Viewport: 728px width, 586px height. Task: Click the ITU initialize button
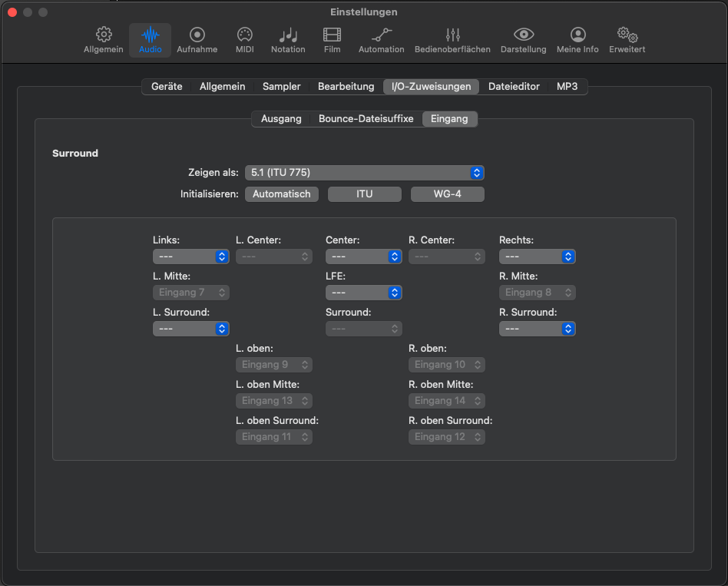364,194
